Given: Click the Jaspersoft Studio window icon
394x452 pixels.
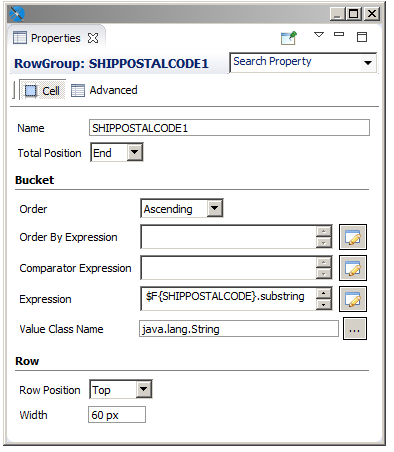Looking at the screenshot, I should click(16, 14).
